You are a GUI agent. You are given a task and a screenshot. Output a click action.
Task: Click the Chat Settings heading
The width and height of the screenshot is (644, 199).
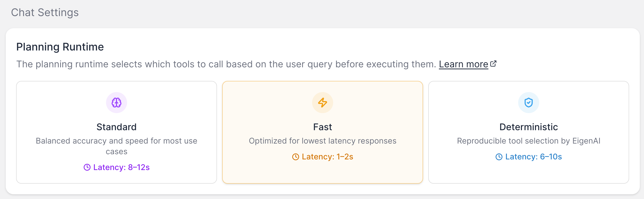[45, 12]
